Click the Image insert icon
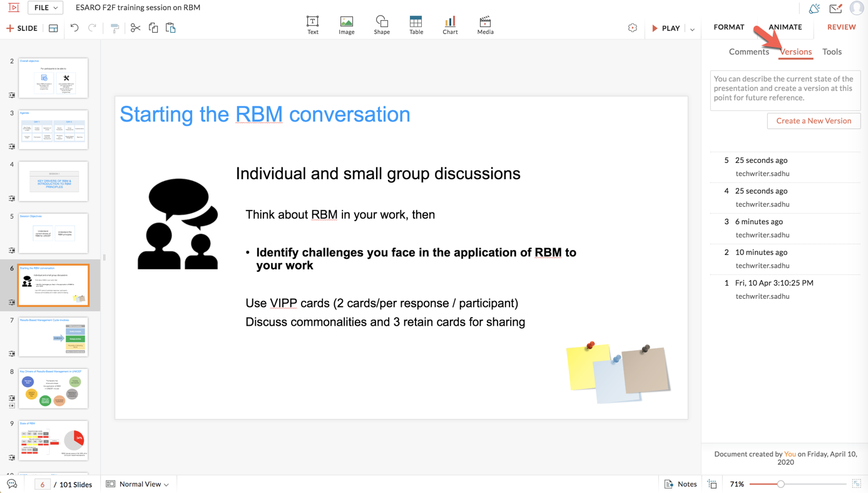Screen dimensions: 868x493 (346, 25)
